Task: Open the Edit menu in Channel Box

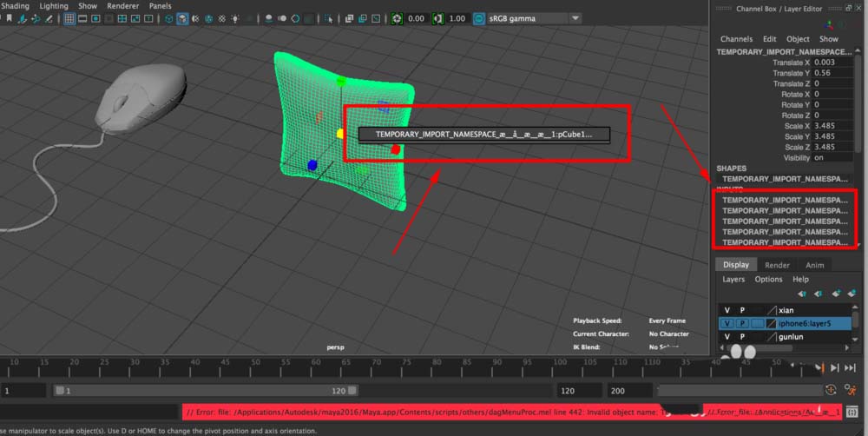Action: pyautogui.click(x=769, y=39)
